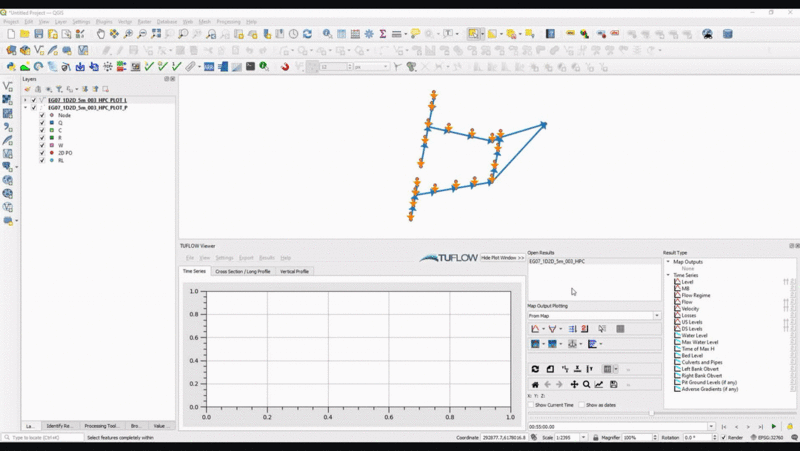800x451 pixels.
Task: Toggle the Show as dates checkbox
Action: point(581,405)
